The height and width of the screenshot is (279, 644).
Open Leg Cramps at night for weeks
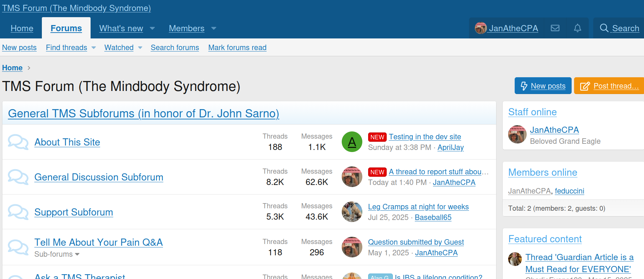click(418, 207)
